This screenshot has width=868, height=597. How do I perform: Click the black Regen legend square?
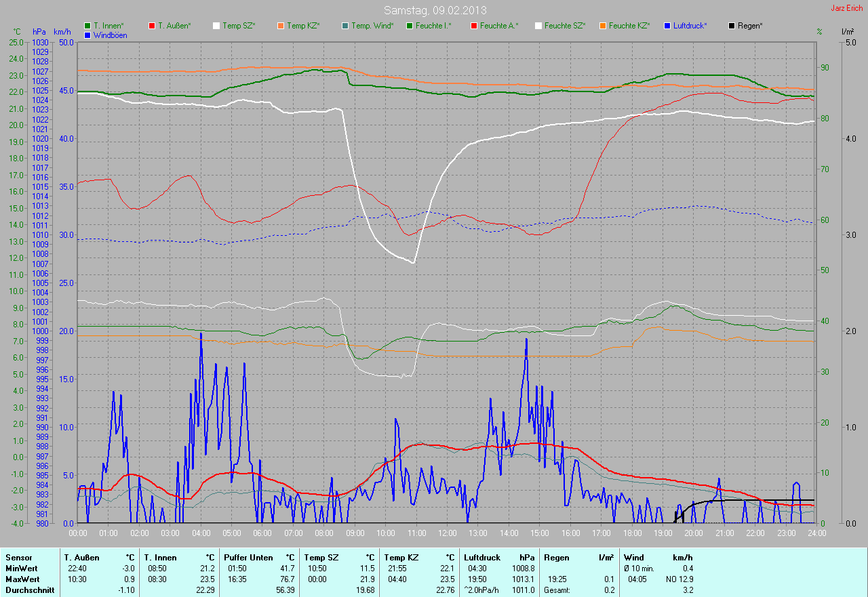pos(732,26)
